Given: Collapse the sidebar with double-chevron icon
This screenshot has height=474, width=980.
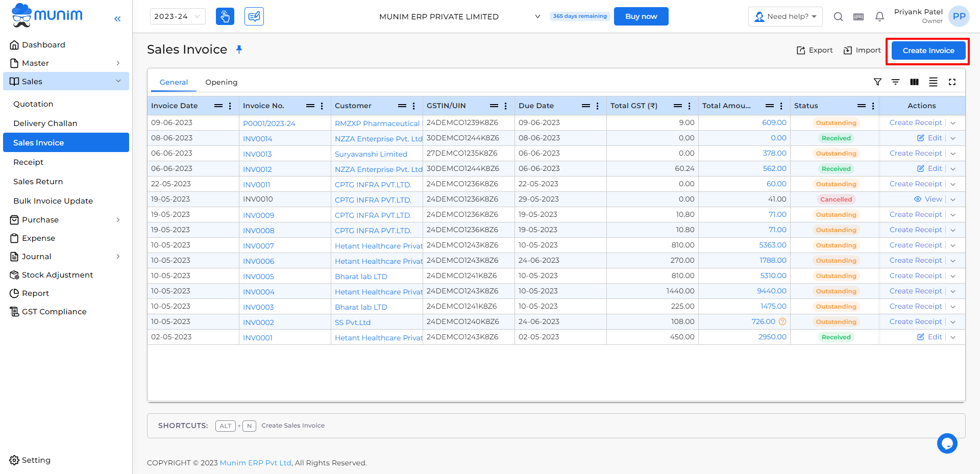Looking at the screenshot, I should (117, 19).
